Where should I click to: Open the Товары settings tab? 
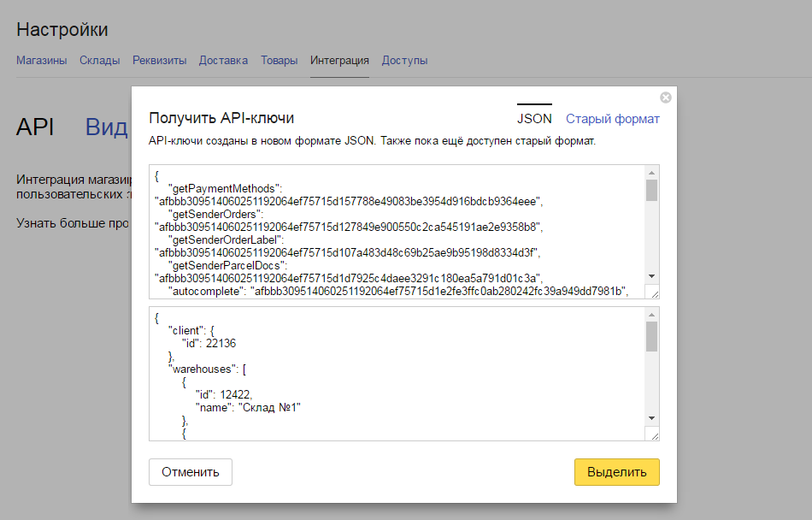point(279,61)
